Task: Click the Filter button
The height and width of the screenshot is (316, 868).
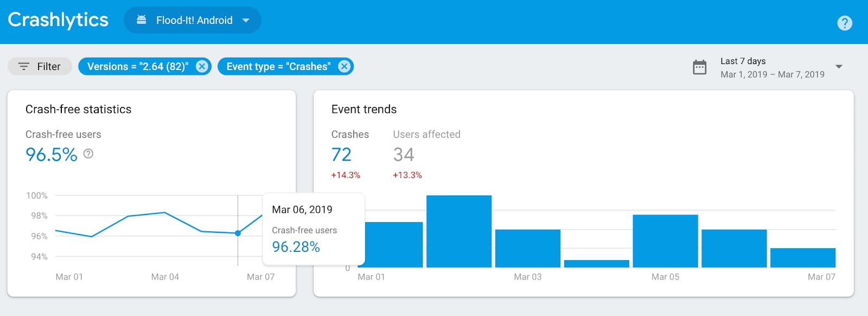Action: tap(40, 66)
